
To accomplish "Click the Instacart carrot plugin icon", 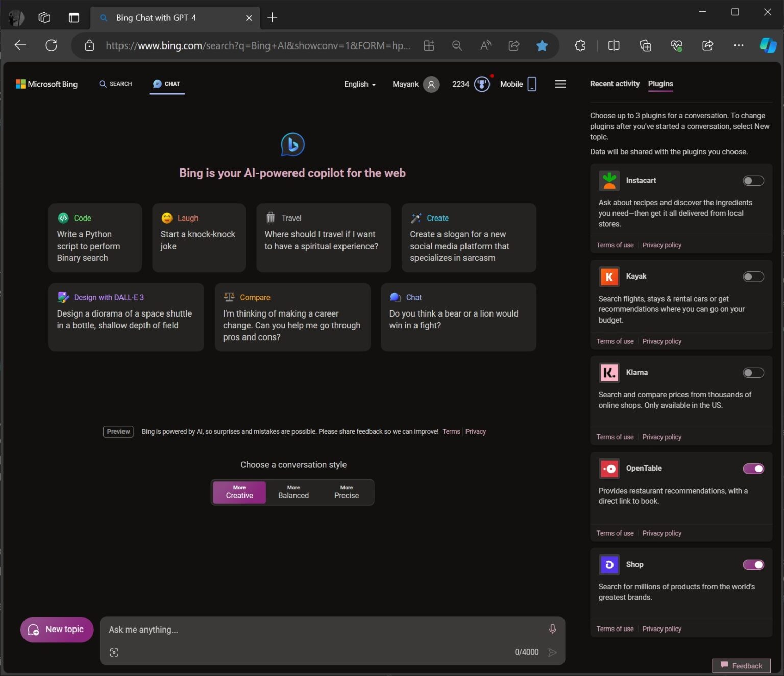I will click(x=609, y=180).
